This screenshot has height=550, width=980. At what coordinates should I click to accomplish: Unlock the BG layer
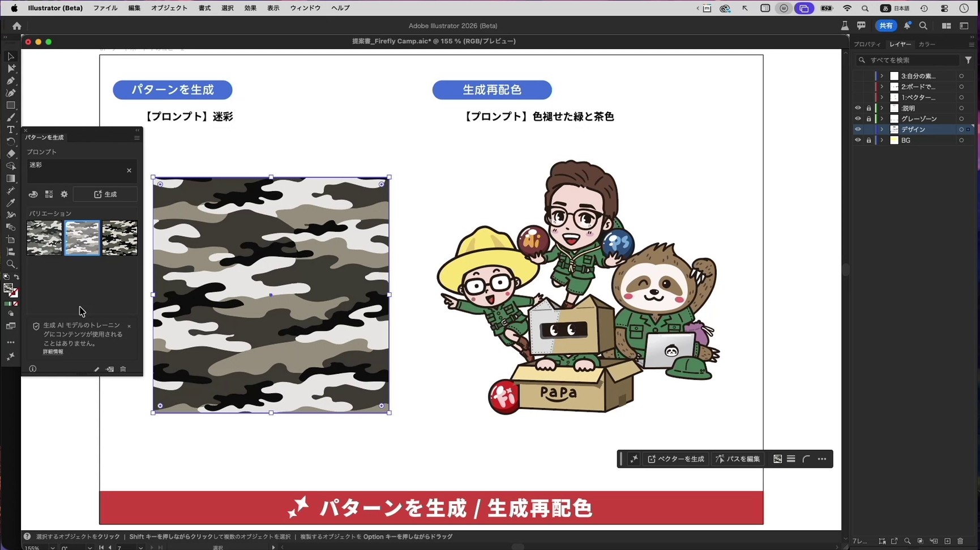(x=869, y=140)
